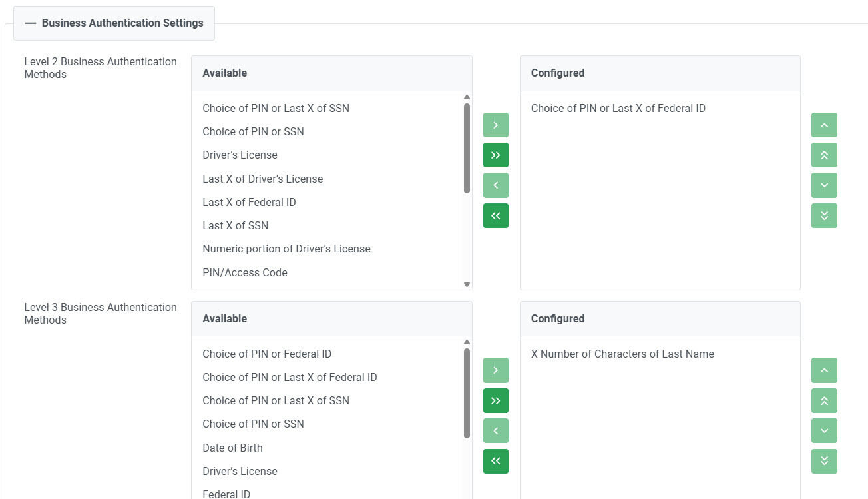Click Level 3 move to bottom double-chevron
Viewport: 868px width, 499px height.
click(824, 461)
